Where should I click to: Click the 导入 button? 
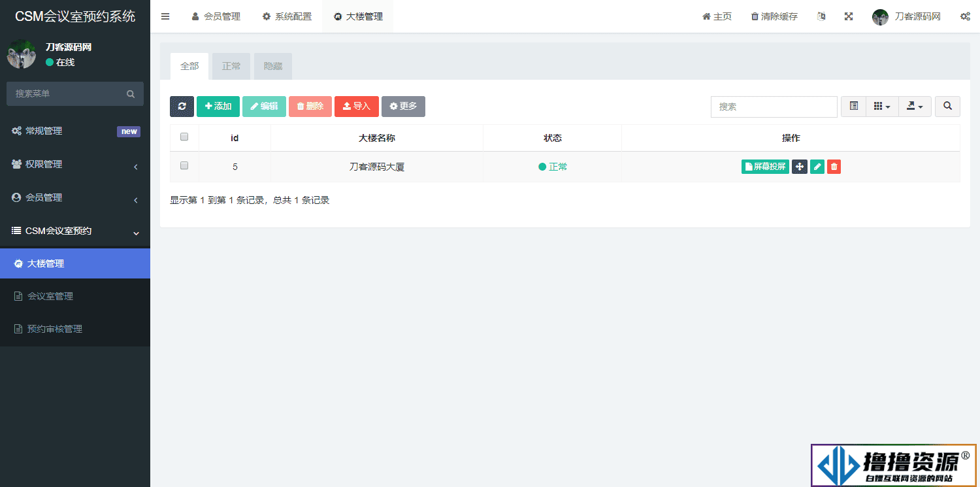357,107
